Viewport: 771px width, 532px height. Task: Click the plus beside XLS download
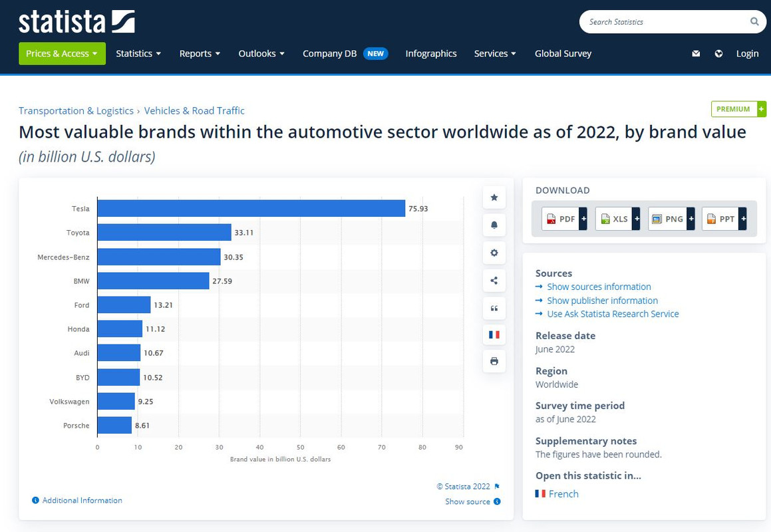point(636,219)
